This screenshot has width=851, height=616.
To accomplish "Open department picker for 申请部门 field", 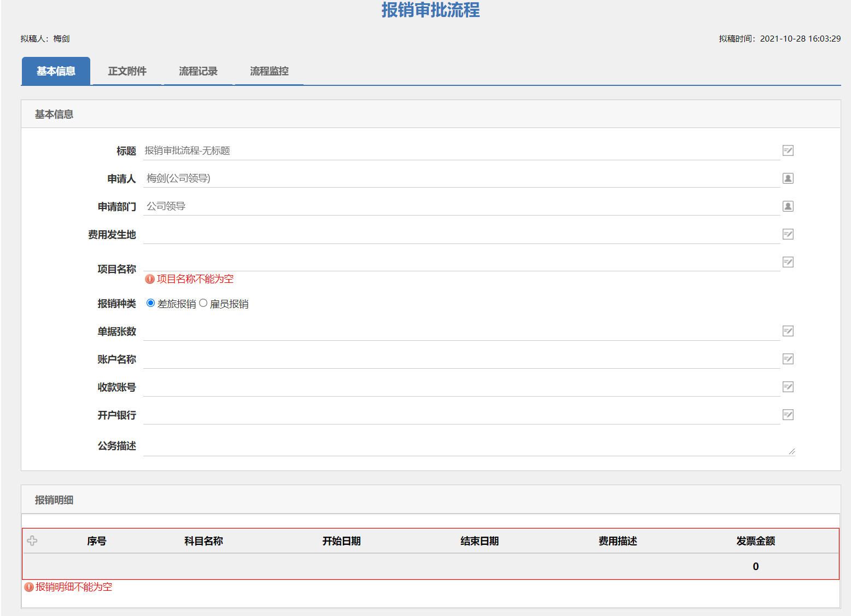I will click(788, 206).
